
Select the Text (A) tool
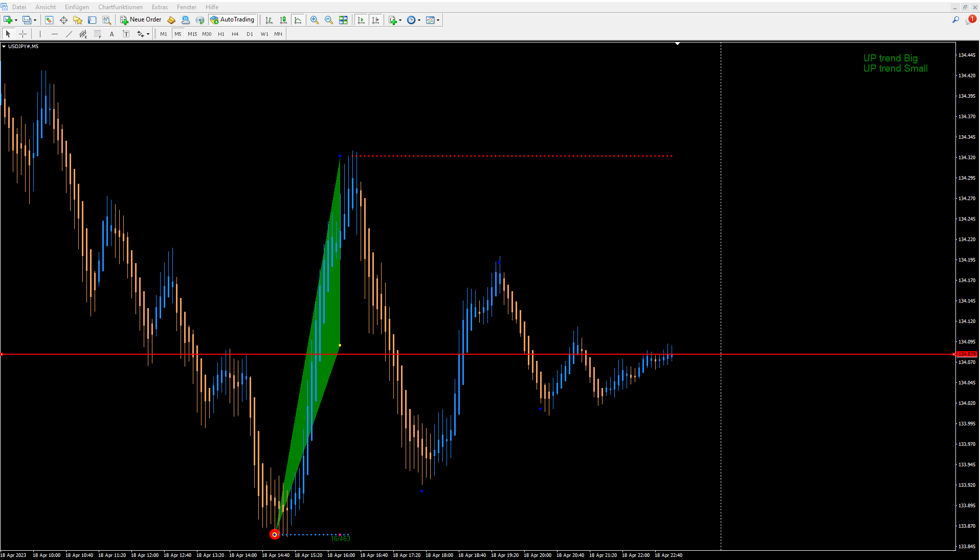coord(112,34)
